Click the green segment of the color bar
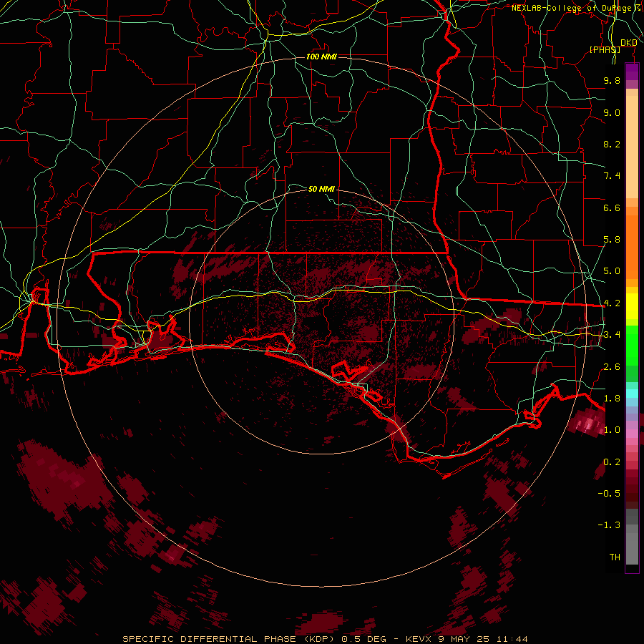The width and height of the screenshot is (644, 644). 632,346
